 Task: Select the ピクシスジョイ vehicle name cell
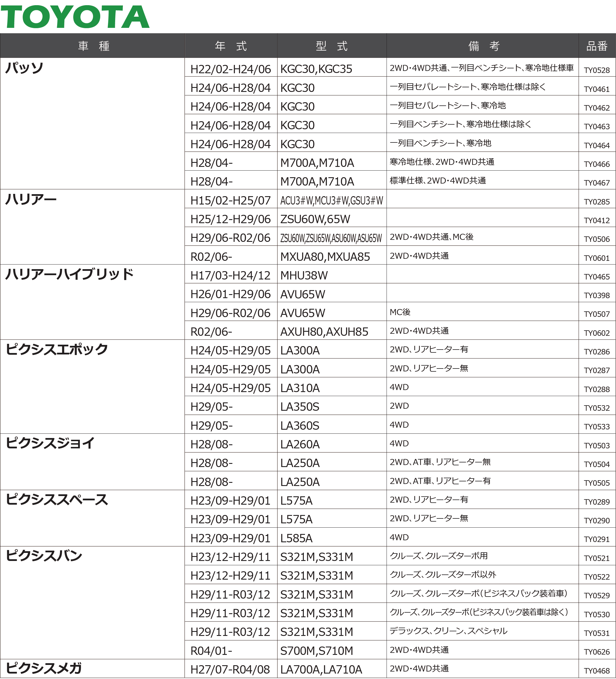pyautogui.click(x=50, y=443)
